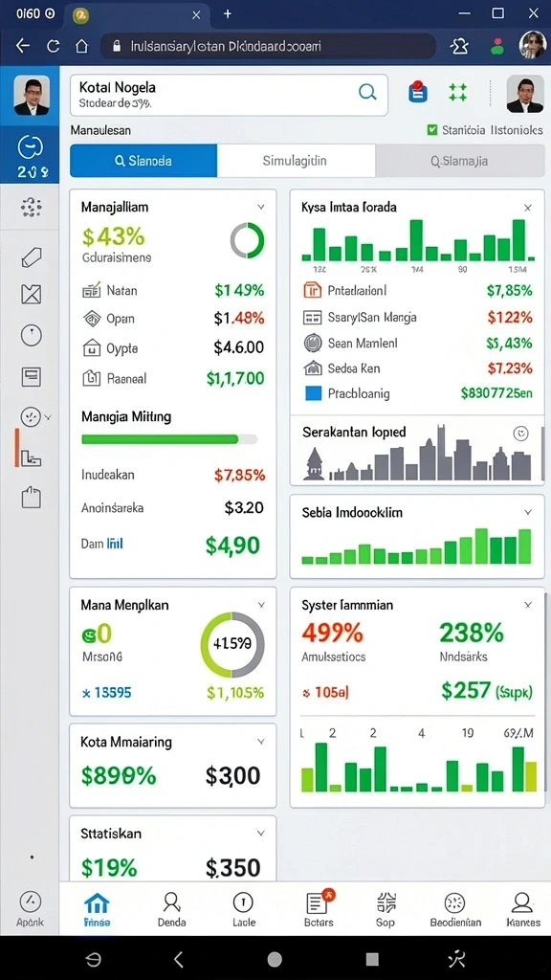Switch to the Simulagidin tab
Screen dimensions: 551x980
click(x=297, y=161)
